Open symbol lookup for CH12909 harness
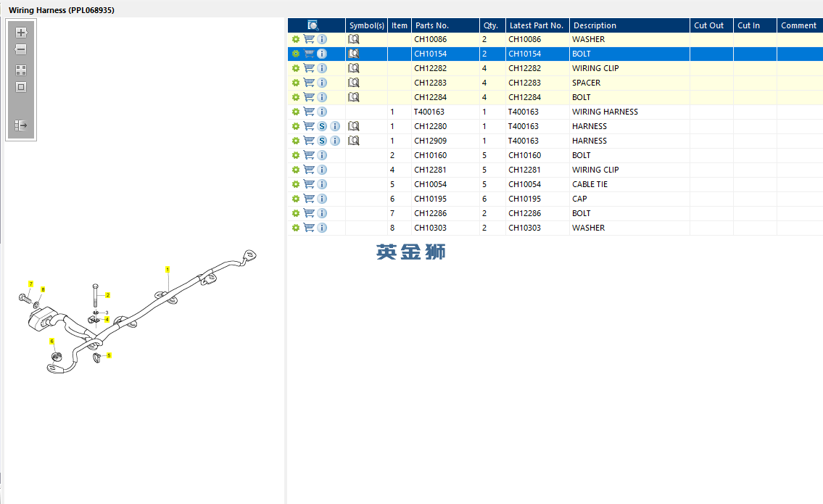Viewport: 823px width, 504px height. (354, 141)
